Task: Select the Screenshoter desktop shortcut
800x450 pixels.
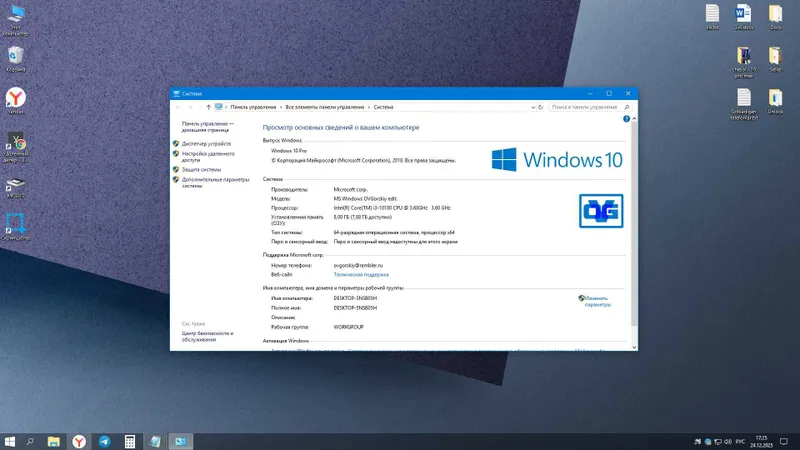Action: 16,227
